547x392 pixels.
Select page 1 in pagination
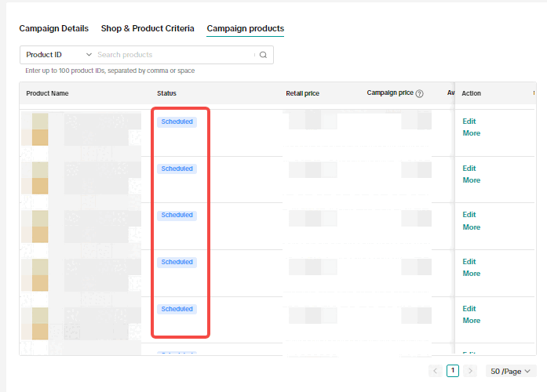(x=453, y=371)
